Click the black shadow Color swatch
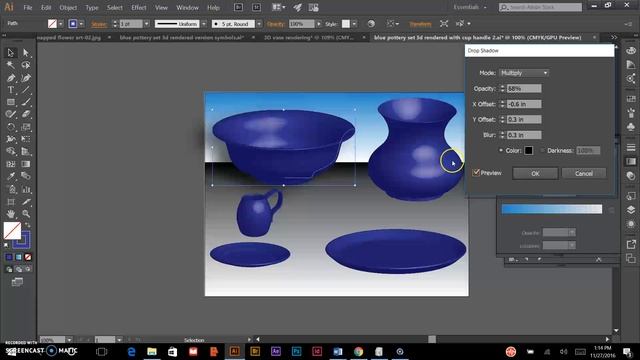Screen dimensions: 640x360 pyautogui.click(x=529, y=151)
